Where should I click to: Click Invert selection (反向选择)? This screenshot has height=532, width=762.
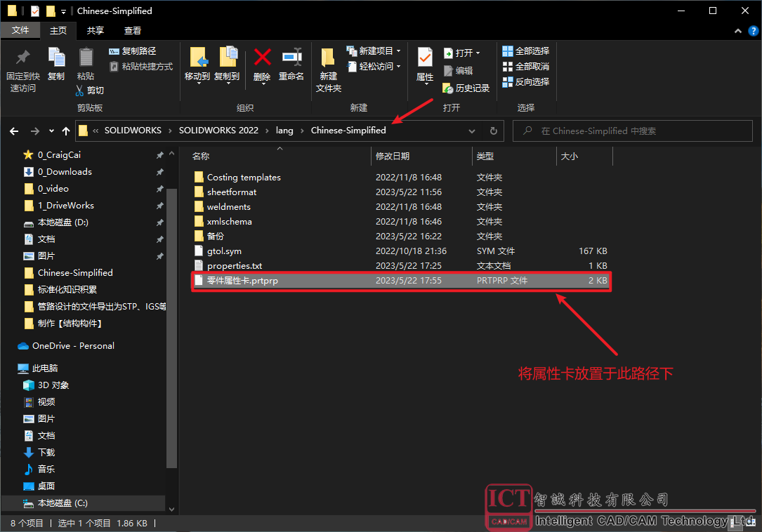[x=526, y=81]
